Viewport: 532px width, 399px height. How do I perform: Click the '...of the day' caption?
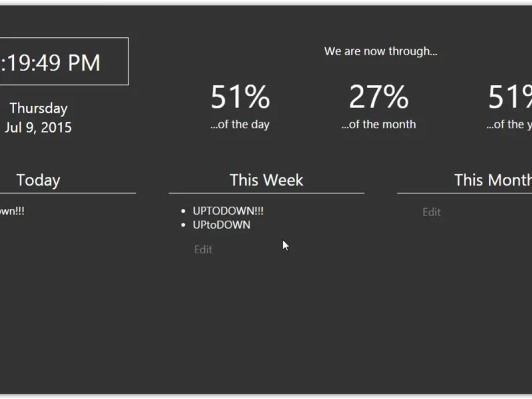(240, 124)
